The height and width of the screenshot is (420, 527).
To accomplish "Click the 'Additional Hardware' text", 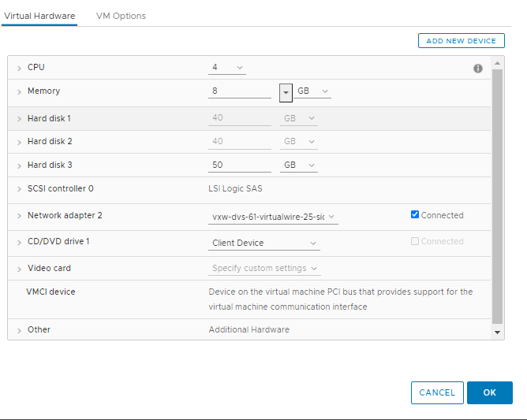I will [249, 329].
